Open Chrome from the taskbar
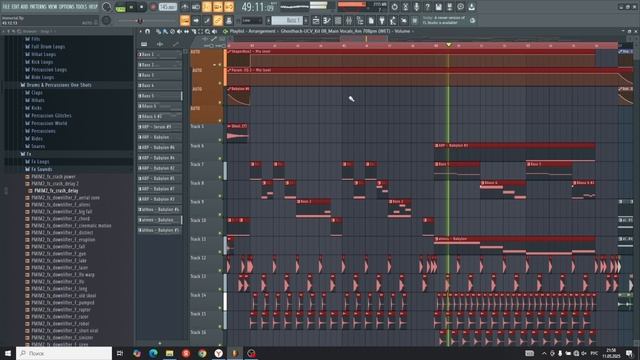Viewport: 640px width, 360px height. pos(202,353)
